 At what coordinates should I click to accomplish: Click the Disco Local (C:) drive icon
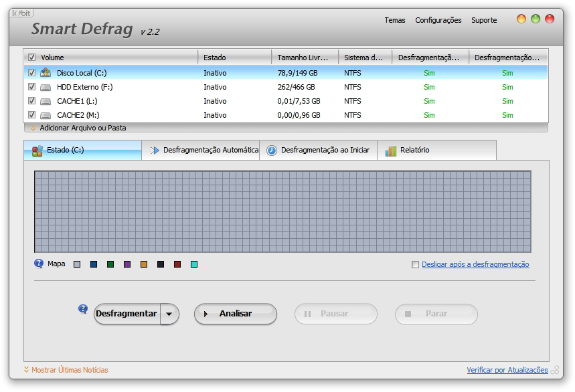(46, 72)
